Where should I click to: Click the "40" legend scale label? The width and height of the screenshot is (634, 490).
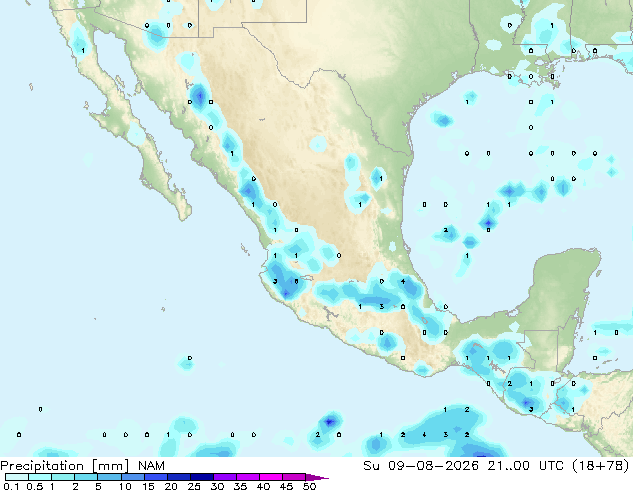263,486
